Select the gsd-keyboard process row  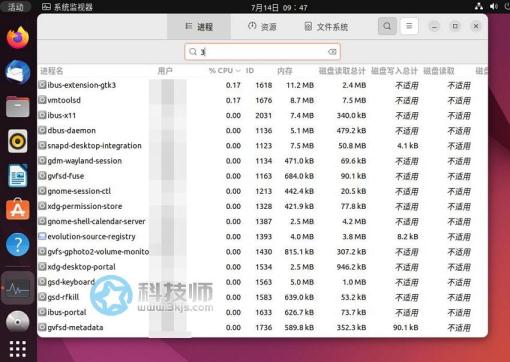[262, 282]
